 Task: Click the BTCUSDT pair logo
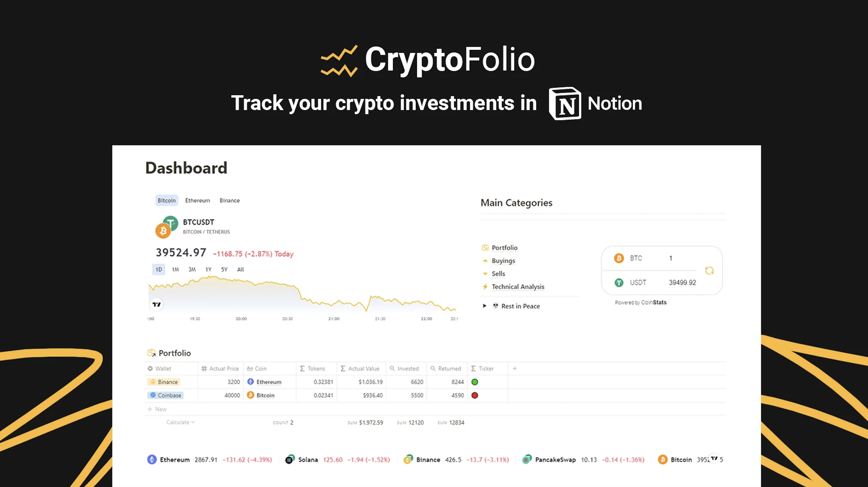click(167, 227)
